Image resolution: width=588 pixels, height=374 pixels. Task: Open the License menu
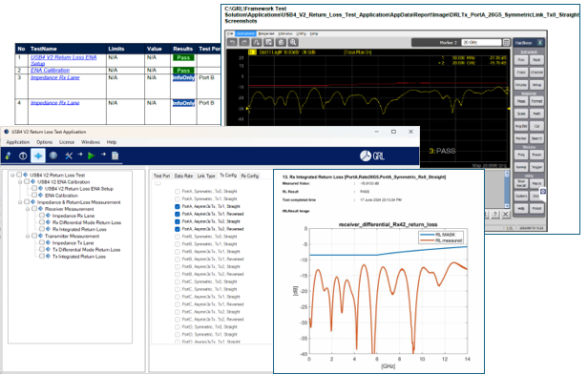[67, 142]
